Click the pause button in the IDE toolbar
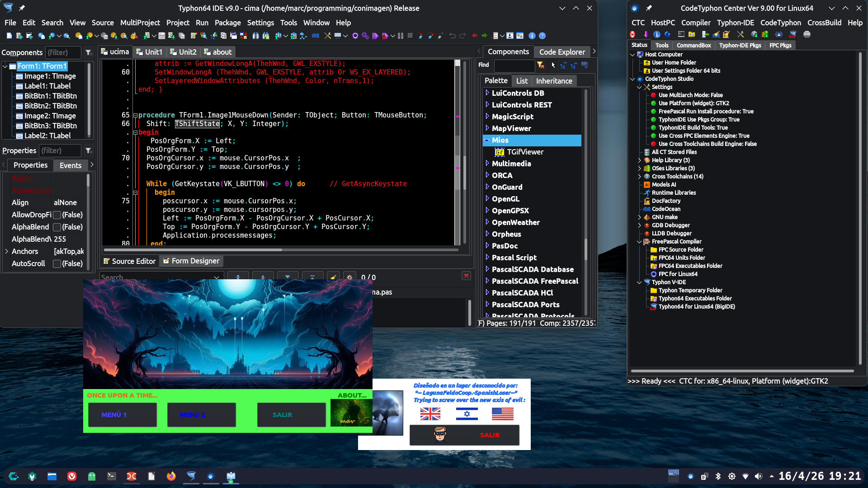 click(x=401, y=36)
